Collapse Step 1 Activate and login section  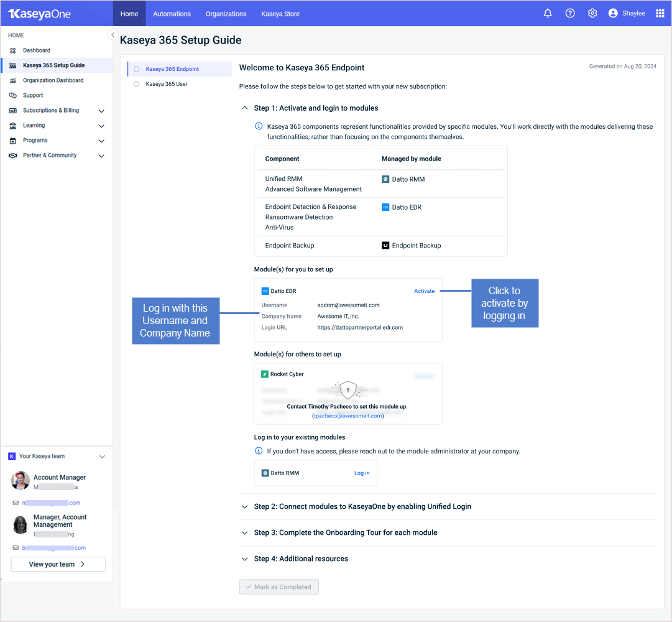coord(245,108)
